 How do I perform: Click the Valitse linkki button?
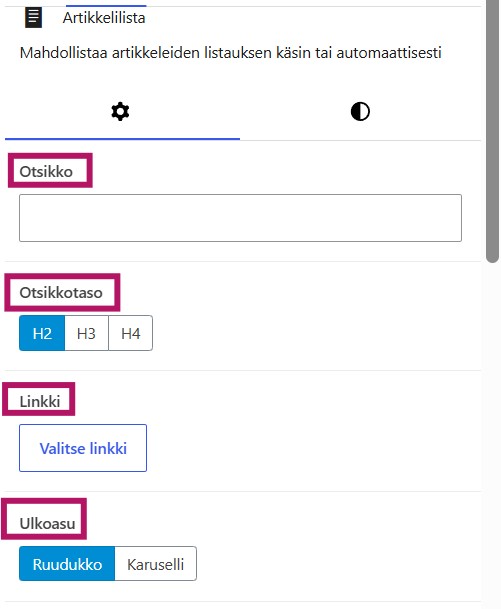pyautogui.click(x=83, y=448)
